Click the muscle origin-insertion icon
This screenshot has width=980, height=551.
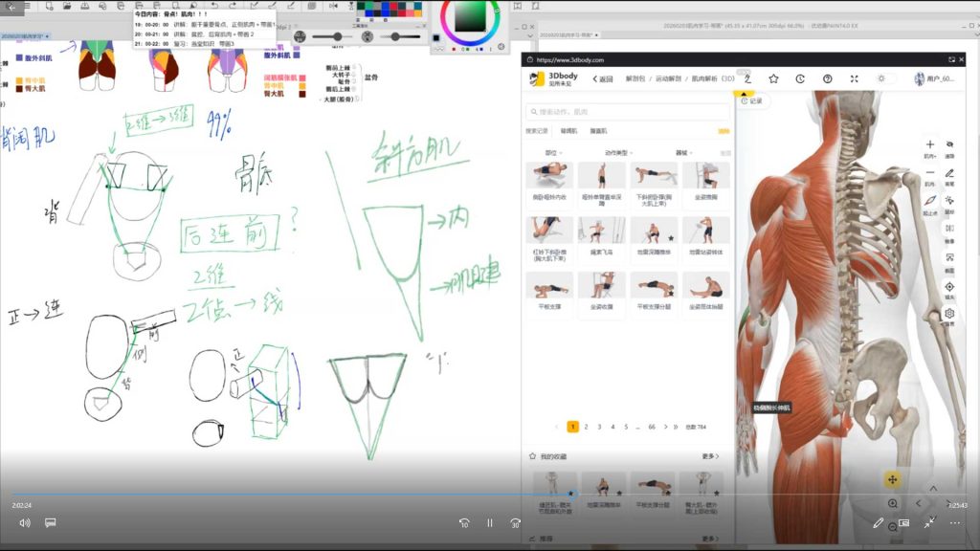pos(930,201)
